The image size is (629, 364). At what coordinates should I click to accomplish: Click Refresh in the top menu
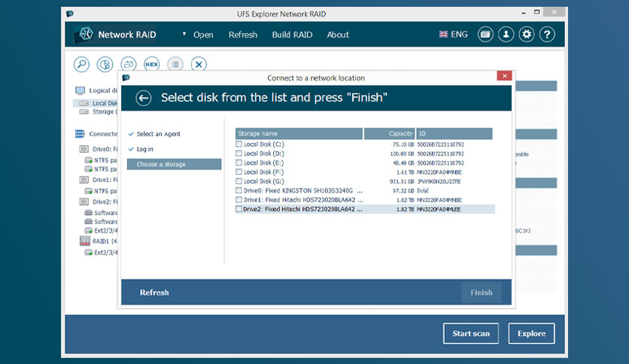[243, 35]
